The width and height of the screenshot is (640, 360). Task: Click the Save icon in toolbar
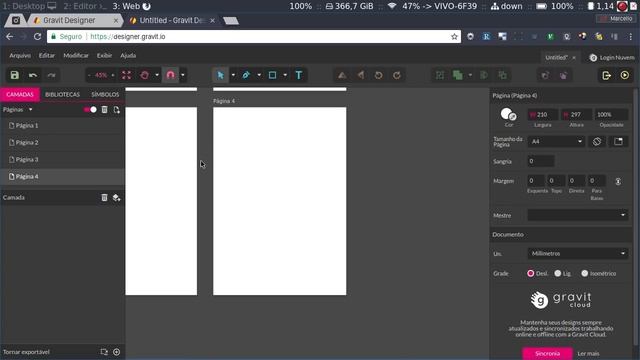click(x=15, y=75)
